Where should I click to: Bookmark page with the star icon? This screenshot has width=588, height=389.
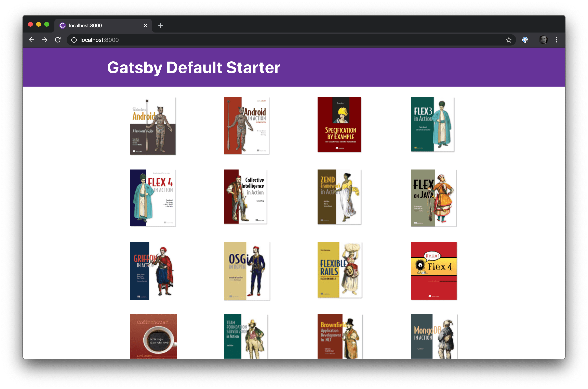[x=509, y=40]
